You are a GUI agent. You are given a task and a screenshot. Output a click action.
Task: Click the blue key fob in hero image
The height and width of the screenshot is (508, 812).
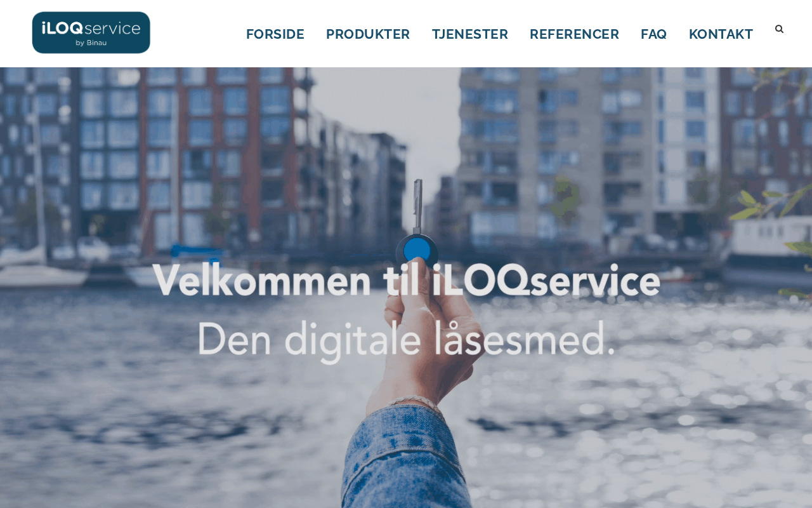417,250
